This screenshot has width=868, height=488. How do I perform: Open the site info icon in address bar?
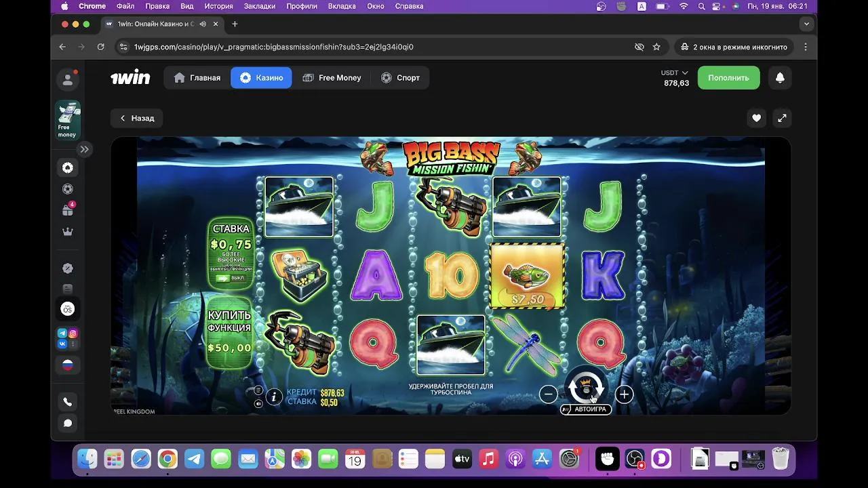[x=123, y=47]
